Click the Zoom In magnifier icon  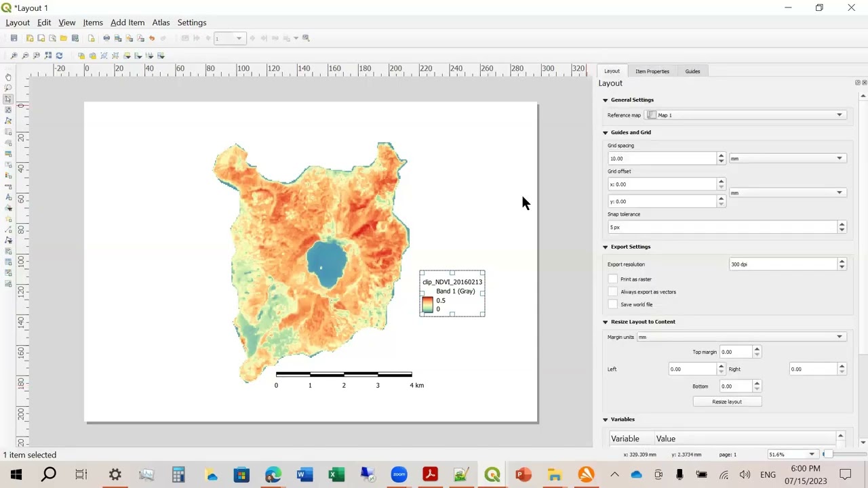pos(14,56)
